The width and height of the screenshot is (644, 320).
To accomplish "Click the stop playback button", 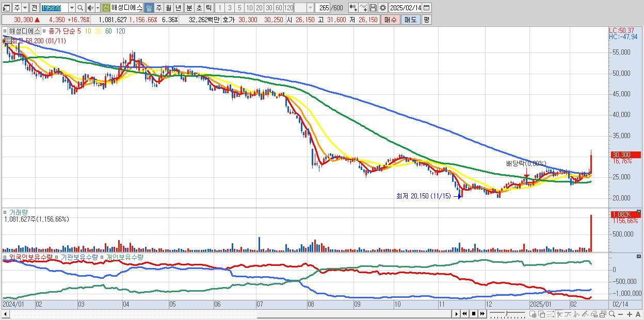I will tap(474, 314).
